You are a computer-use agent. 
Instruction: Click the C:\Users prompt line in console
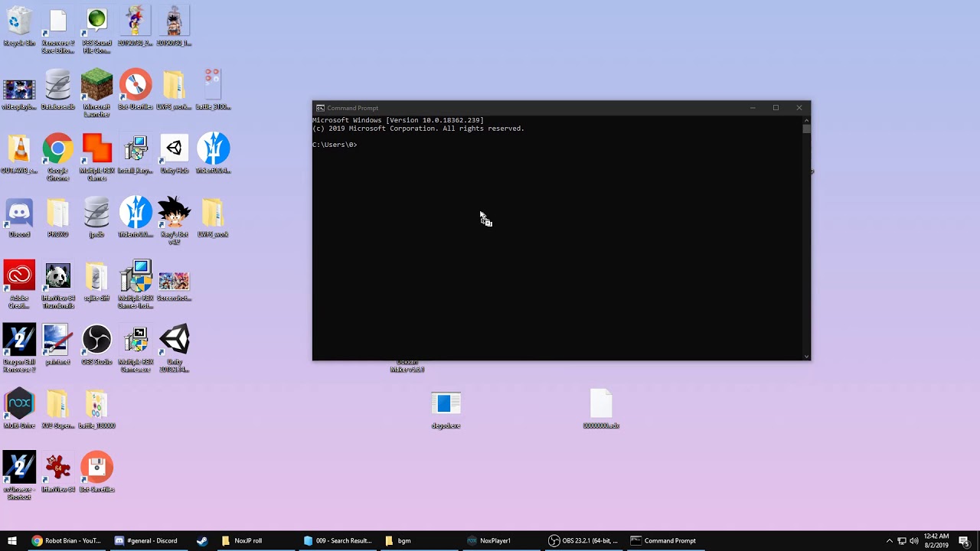click(335, 145)
